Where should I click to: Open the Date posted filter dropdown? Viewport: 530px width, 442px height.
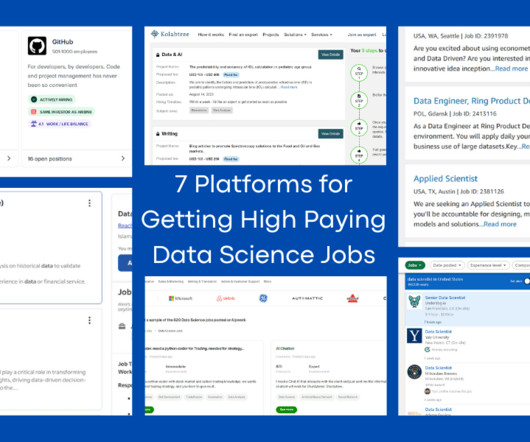[447, 265]
